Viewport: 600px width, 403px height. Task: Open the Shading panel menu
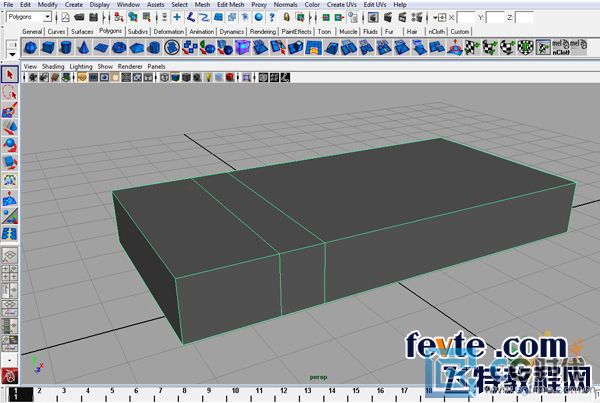point(53,66)
